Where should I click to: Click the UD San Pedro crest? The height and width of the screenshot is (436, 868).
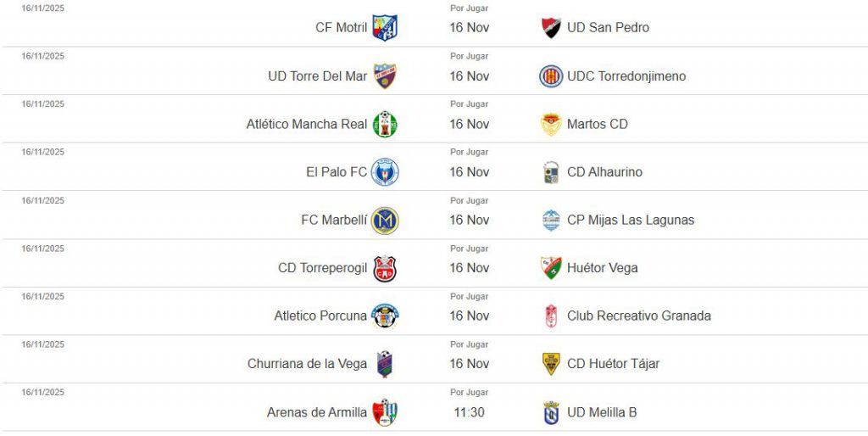[x=551, y=27]
